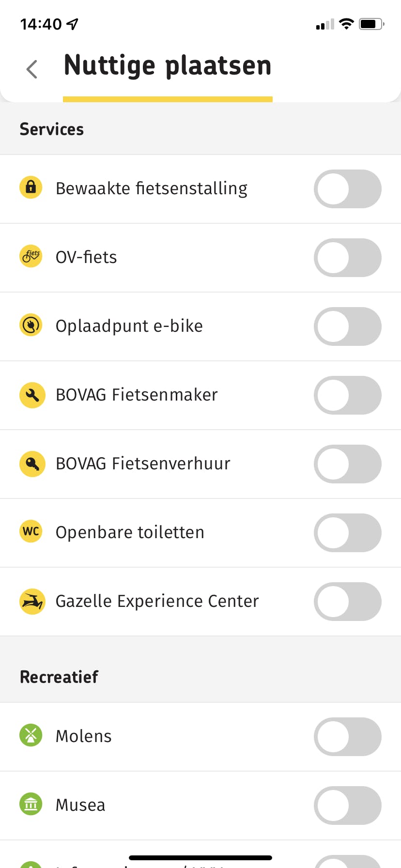401x868 pixels.
Task: Enable BOVAG Fietsenverhuur toggle
Action: coord(347,464)
